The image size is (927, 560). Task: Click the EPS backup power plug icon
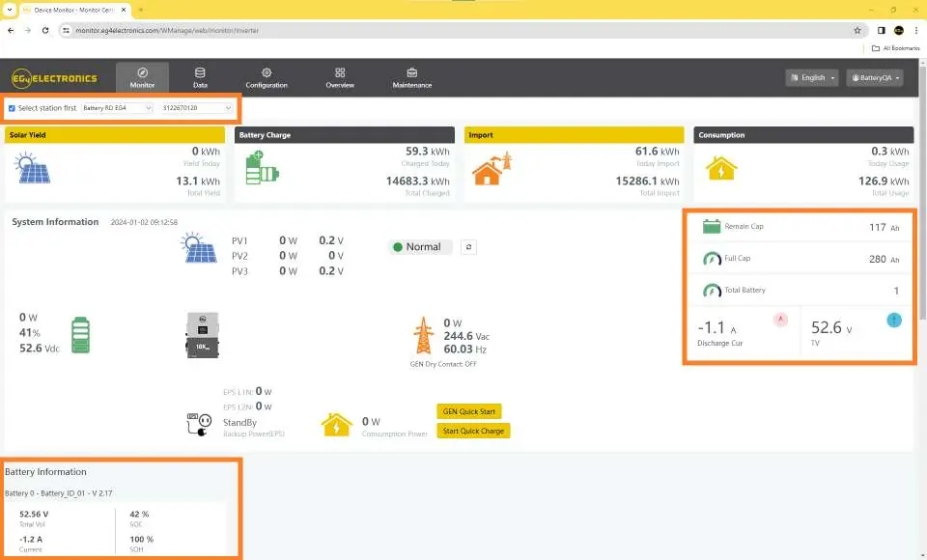(199, 425)
